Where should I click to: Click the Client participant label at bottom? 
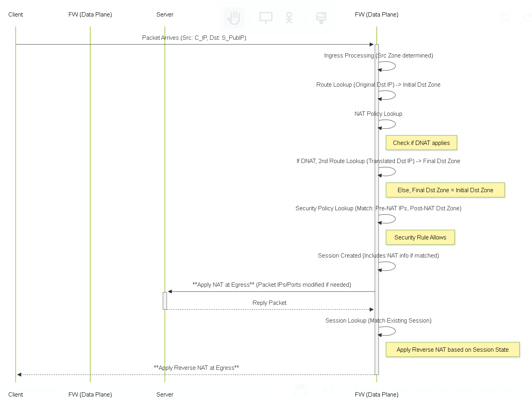pyautogui.click(x=16, y=395)
